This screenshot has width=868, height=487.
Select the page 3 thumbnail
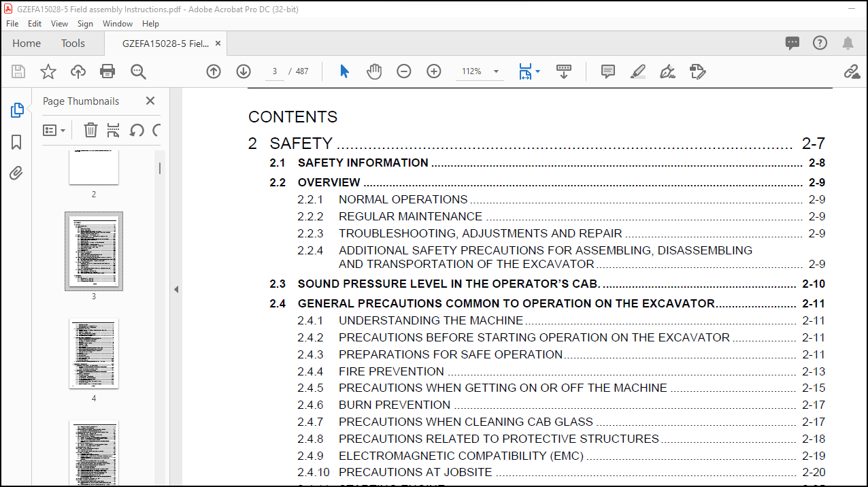(94, 252)
